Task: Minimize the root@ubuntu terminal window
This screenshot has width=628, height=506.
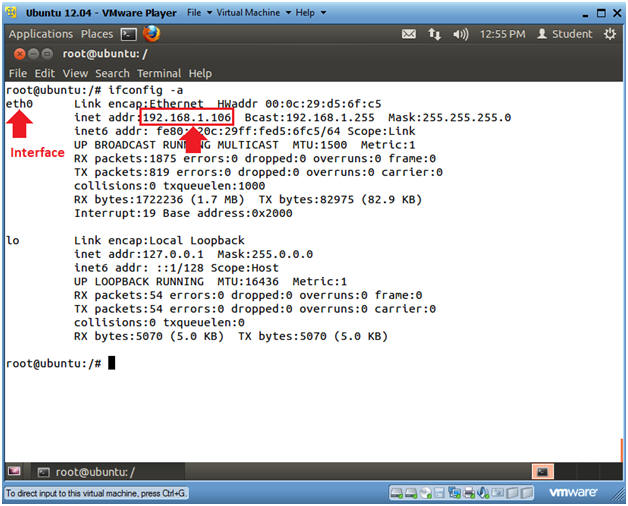Action: tap(33, 54)
